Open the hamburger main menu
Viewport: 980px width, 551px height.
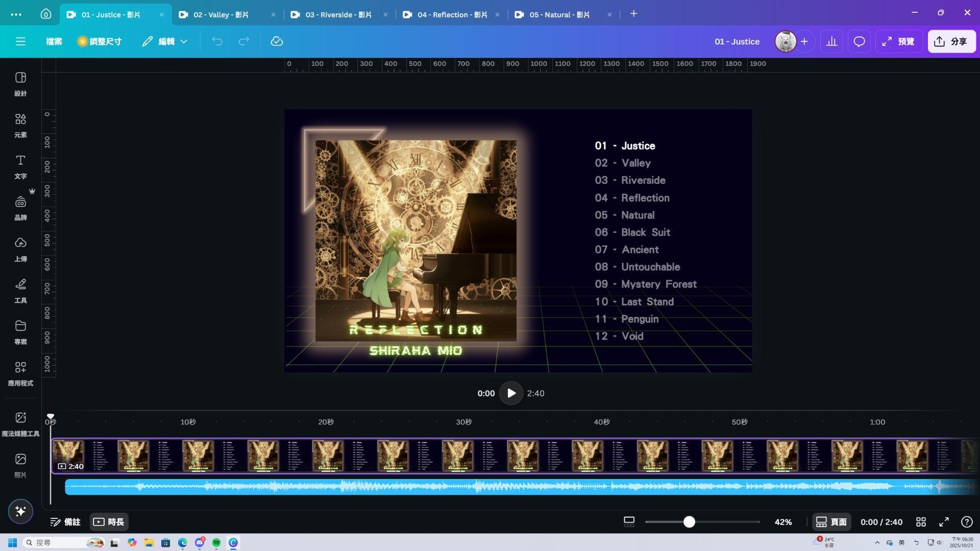[x=20, y=41]
